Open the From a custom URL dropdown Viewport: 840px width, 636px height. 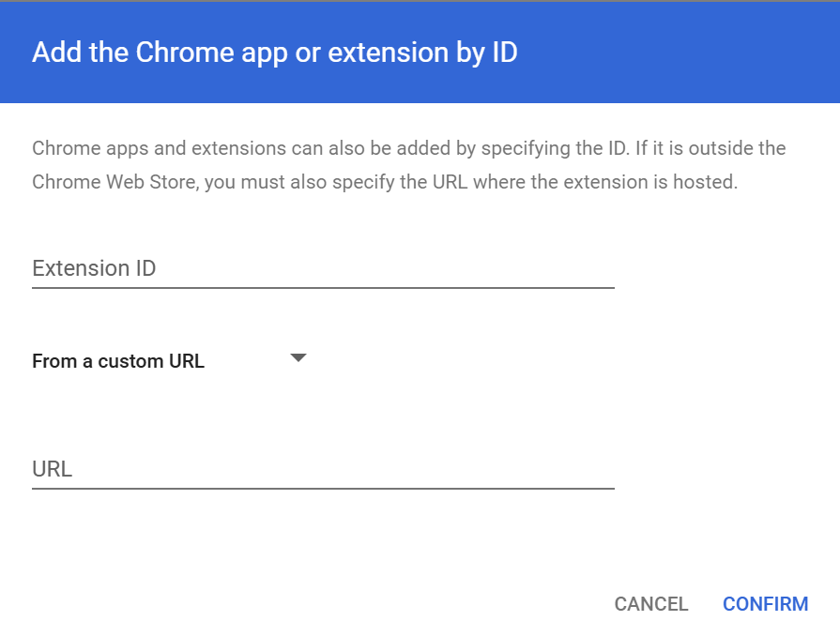pos(169,361)
